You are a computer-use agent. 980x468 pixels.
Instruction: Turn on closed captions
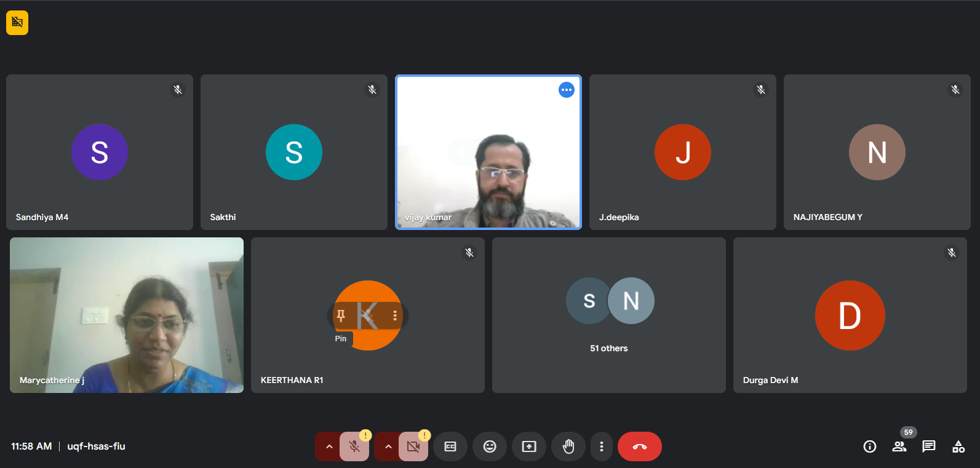tap(450, 446)
